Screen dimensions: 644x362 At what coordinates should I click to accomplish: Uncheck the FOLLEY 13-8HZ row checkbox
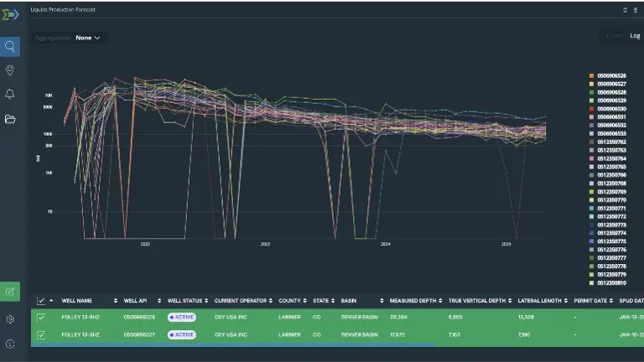41,318
